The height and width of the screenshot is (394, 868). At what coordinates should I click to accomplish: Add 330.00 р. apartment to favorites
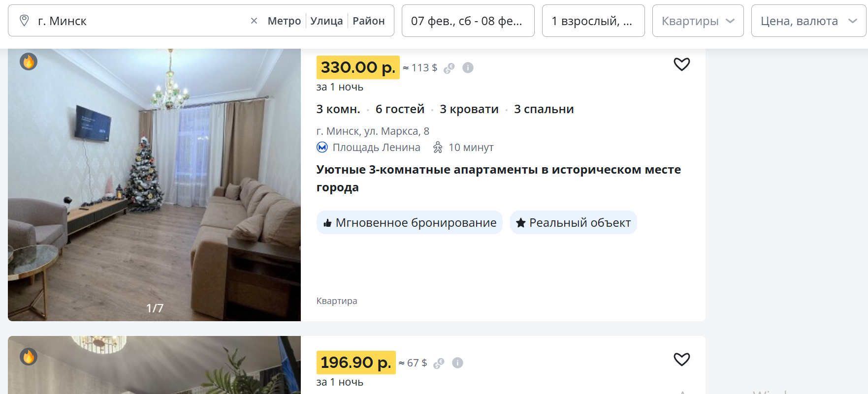(681, 64)
